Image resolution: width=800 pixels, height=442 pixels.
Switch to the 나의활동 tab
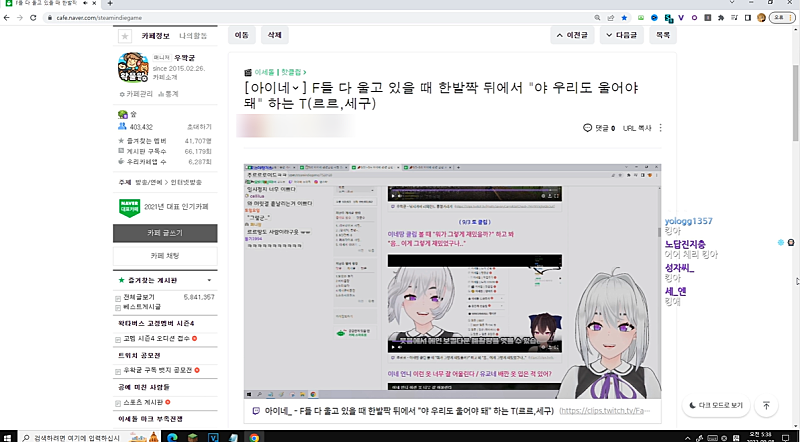[194, 35]
